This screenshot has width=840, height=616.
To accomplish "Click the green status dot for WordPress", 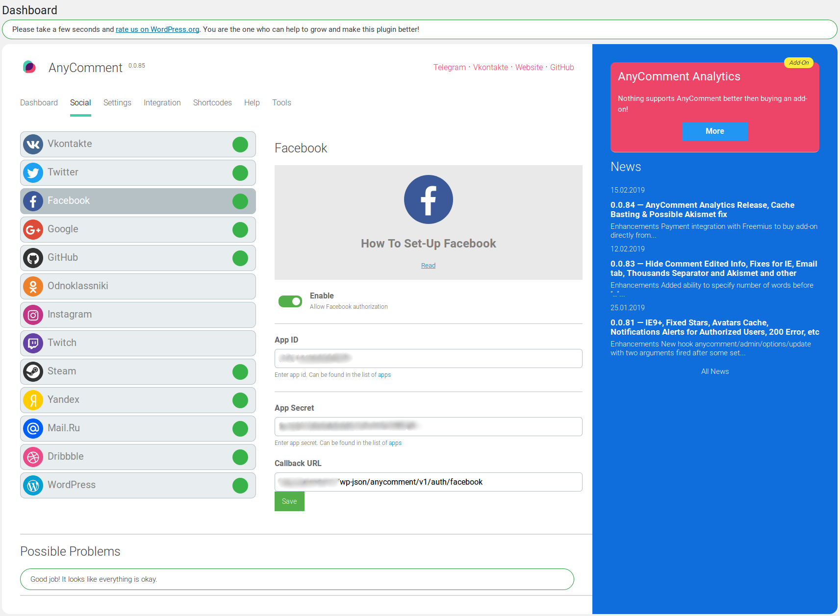I will [x=240, y=486].
